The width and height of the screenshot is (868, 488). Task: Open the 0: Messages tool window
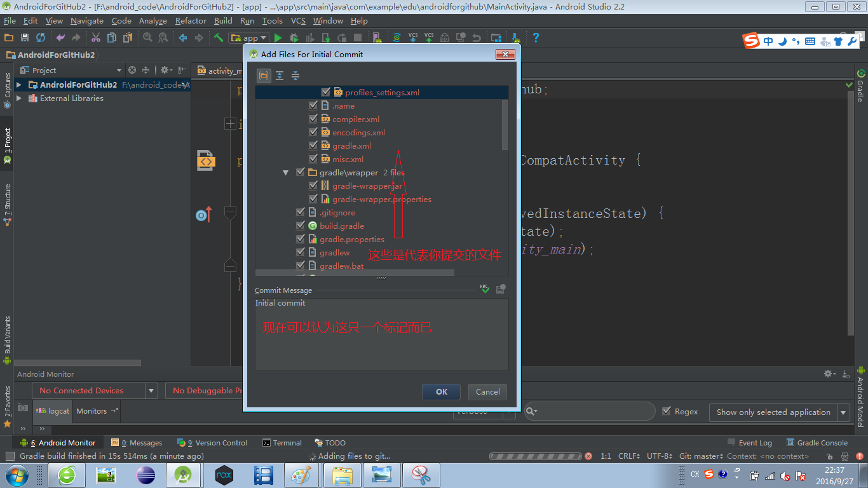pos(137,442)
